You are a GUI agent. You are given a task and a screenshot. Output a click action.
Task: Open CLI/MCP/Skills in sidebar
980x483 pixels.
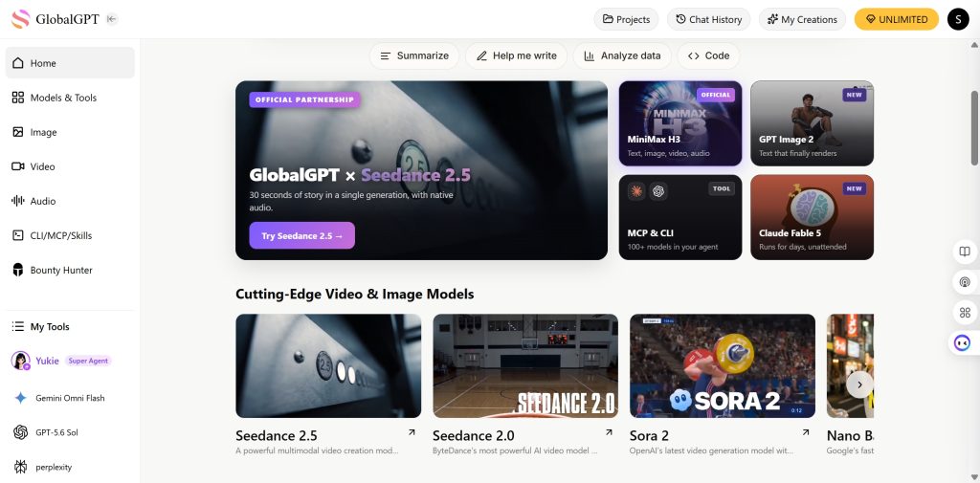coord(70,235)
